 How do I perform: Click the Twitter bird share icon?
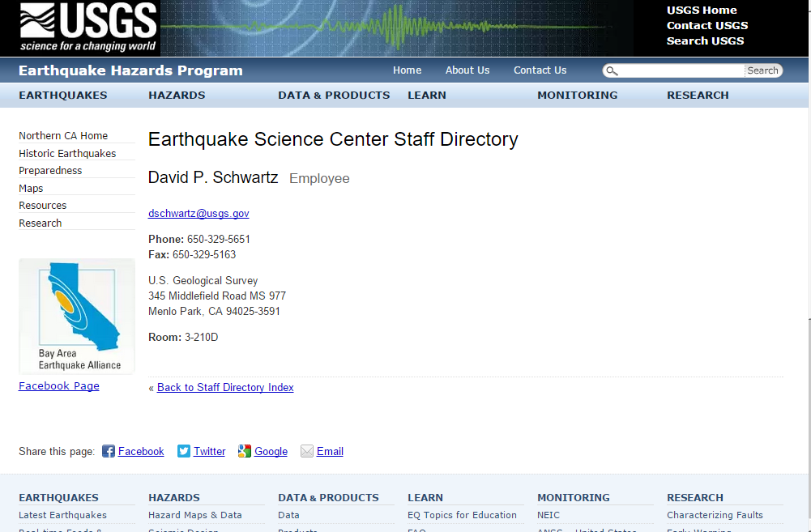184,451
